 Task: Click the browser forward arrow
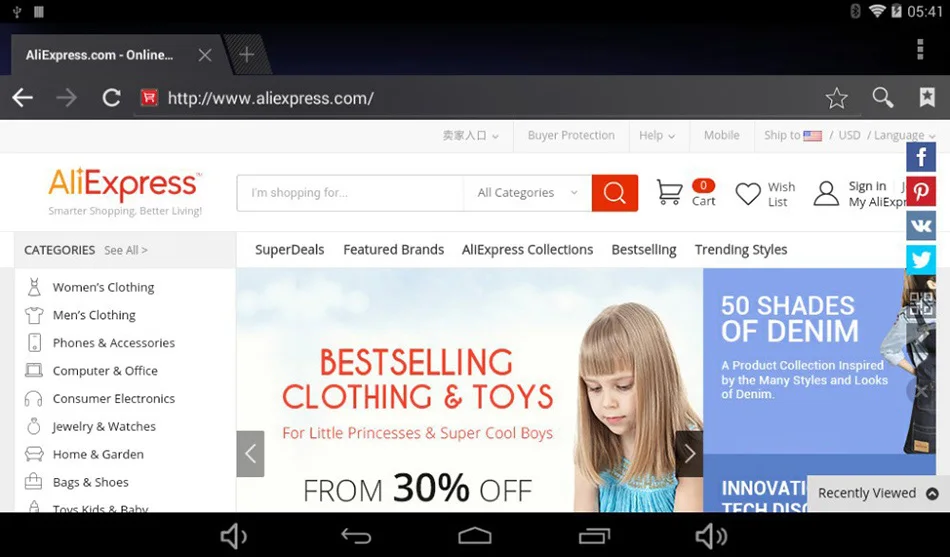(x=67, y=98)
